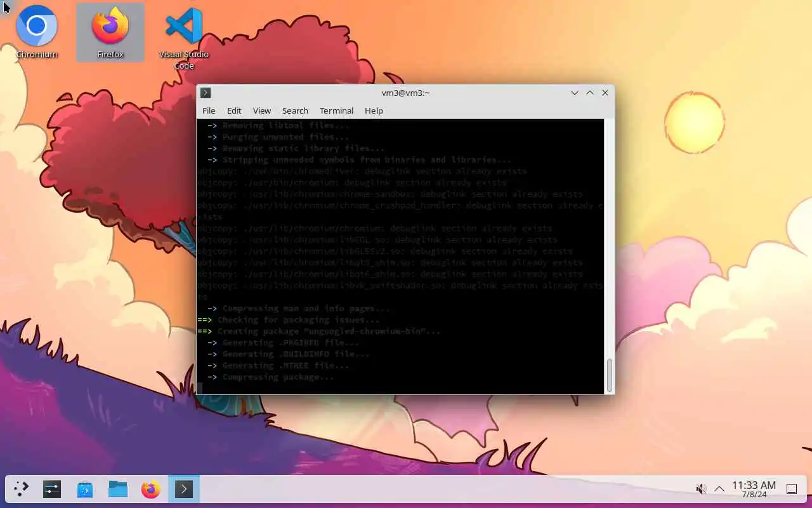Image resolution: width=812 pixels, height=508 pixels.
Task: Switch to the terminal taskbar entry
Action: [x=184, y=489]
